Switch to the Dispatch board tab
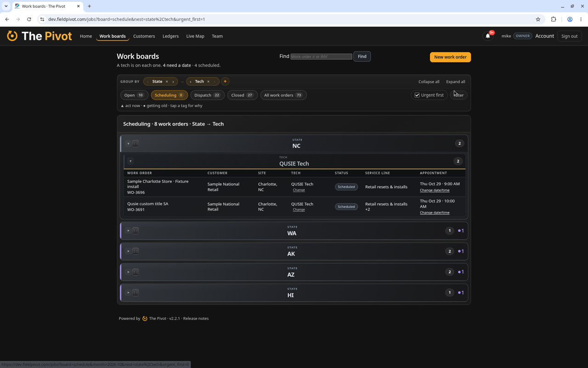 coord(207,95)
